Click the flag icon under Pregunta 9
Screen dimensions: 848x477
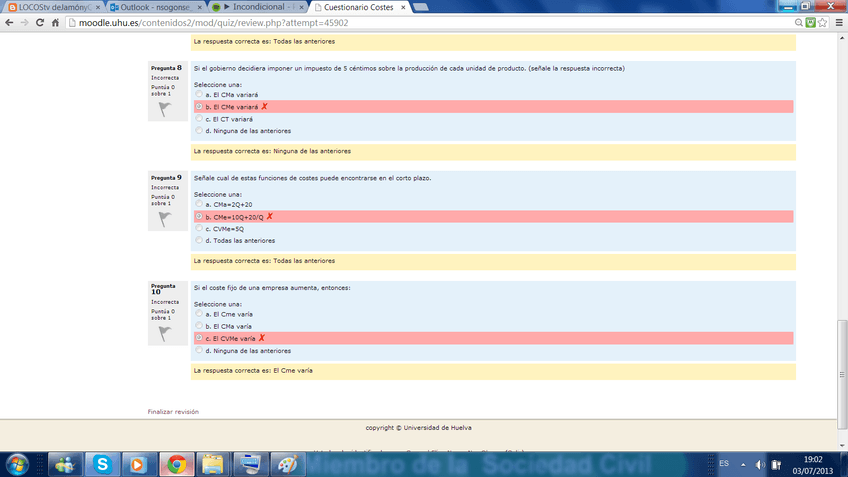click(163, 219)
